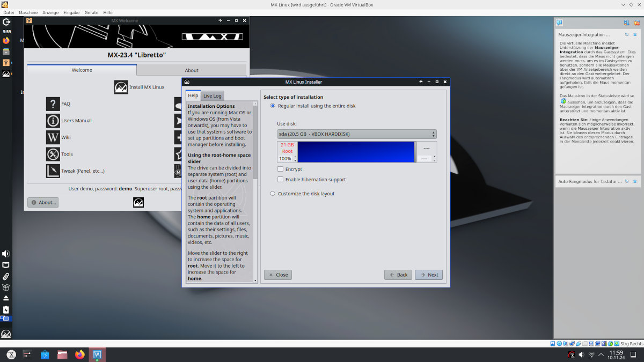Open the file manager icon in the MX vertical panel
The width and height of the screenshot is (644, 362).
6,52
